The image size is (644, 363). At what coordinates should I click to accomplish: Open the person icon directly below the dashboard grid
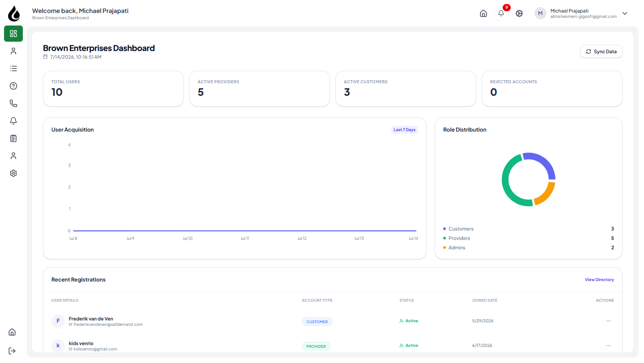click(x=13, y=51)
